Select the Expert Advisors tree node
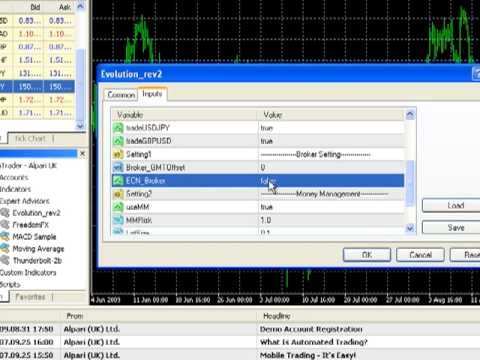The image size is (480, 360). 24,201
